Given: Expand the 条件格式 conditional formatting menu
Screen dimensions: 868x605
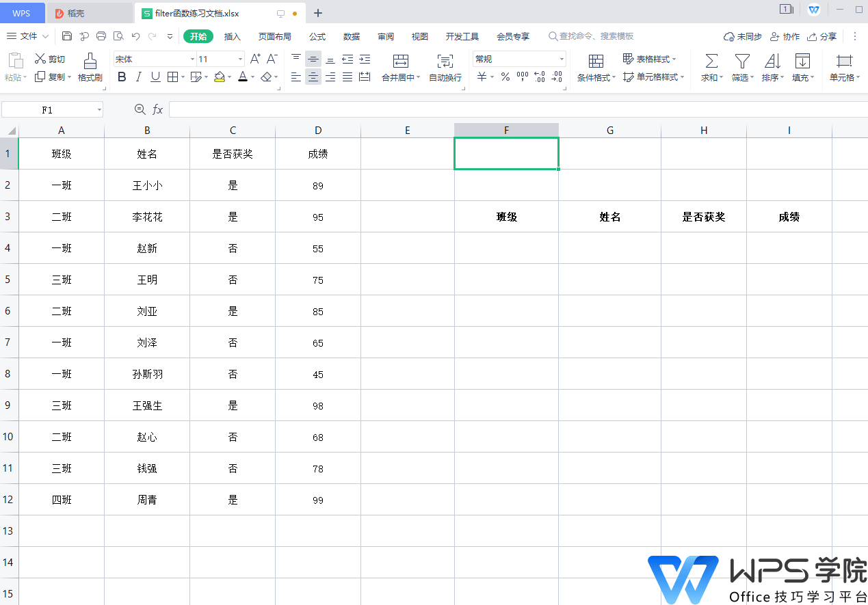Looking at the screenshot, I should tap(614, 78).
